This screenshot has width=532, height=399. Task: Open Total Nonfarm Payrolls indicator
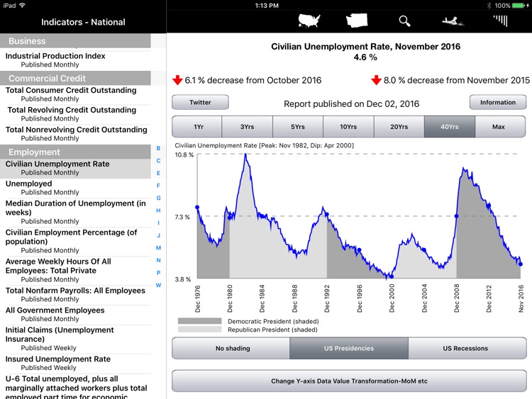click(x=75, y=291)
